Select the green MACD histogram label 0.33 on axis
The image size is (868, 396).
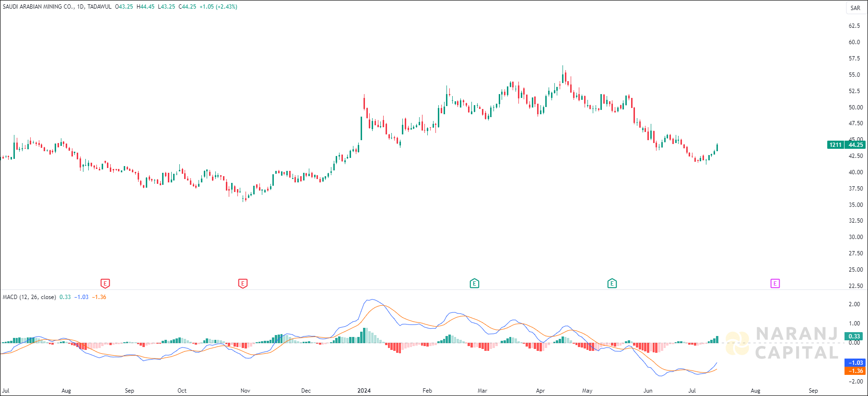coord(855,336)
